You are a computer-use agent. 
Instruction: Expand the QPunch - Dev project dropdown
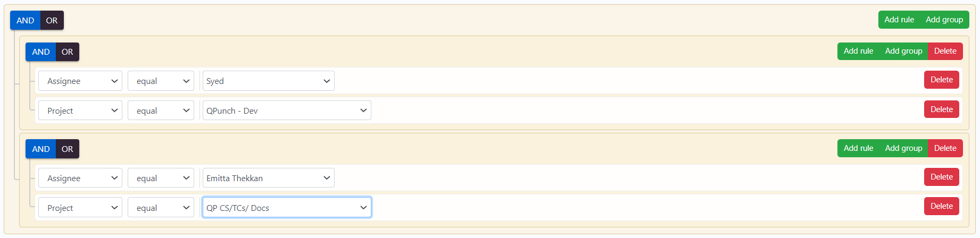pos(286,111)
